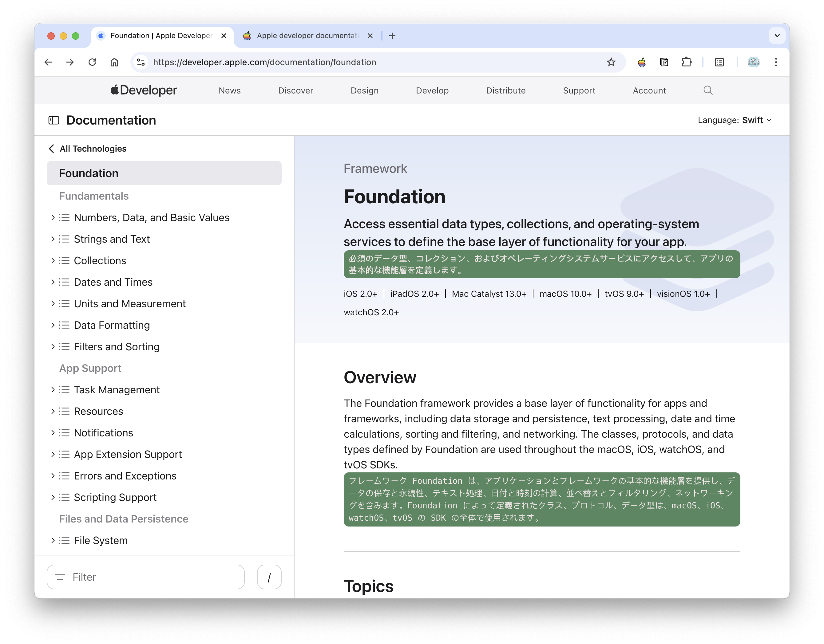Click the translate extension icon in toolbar
This screenshot has width=824, height=644.
pos(664,62)
